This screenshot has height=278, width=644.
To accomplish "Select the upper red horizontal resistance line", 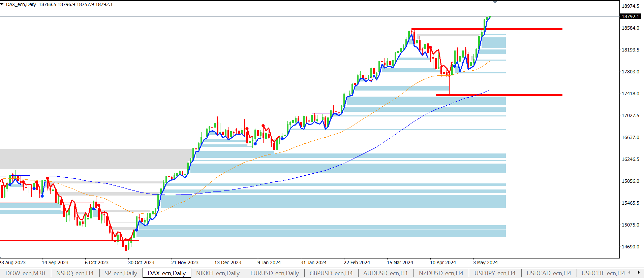I will pos(487,29).
